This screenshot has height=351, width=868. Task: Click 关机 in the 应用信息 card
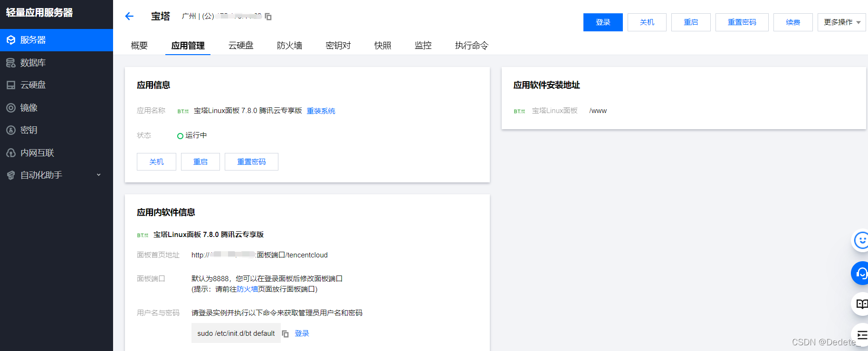click(x=156, y=162)
